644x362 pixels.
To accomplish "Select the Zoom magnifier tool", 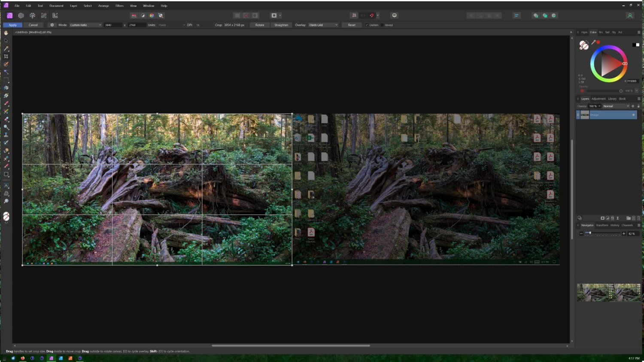I will pos(6,201).
